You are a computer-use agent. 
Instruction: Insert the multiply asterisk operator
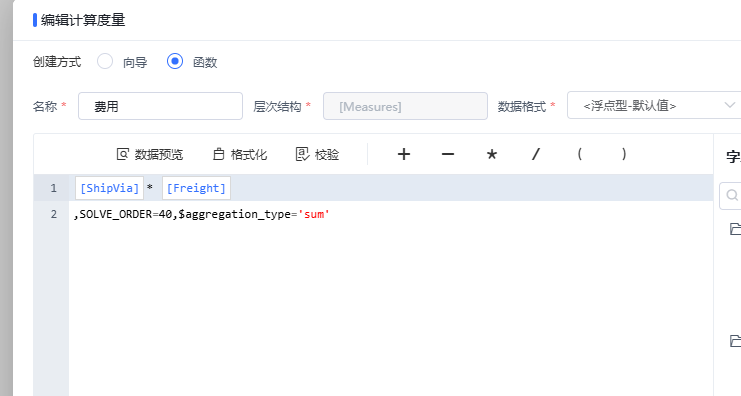(x=491, y=154)
